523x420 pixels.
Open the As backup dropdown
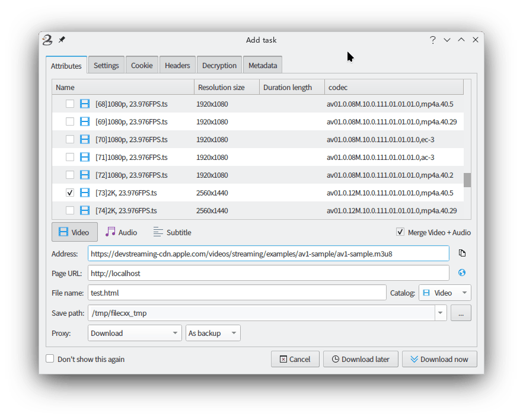[213, 333]
